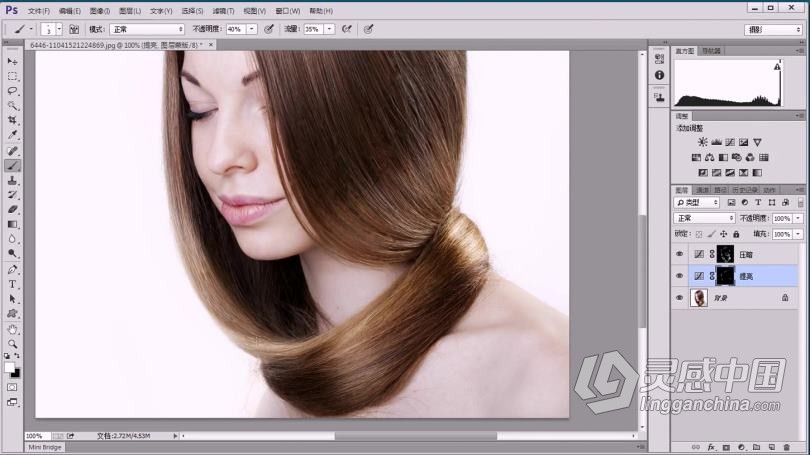810x455 pixels.
Task: Select the Eyedropper tool
Action: 12,135
